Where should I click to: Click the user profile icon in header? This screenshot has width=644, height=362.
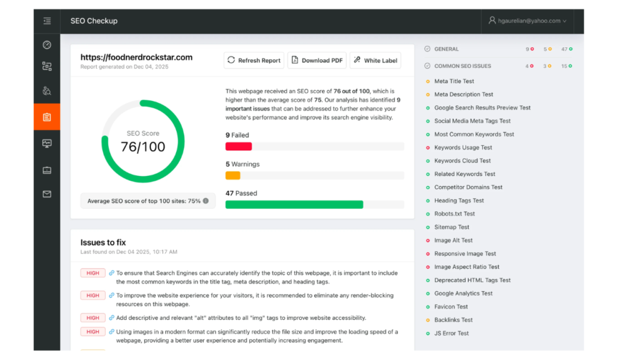point(492,20)
